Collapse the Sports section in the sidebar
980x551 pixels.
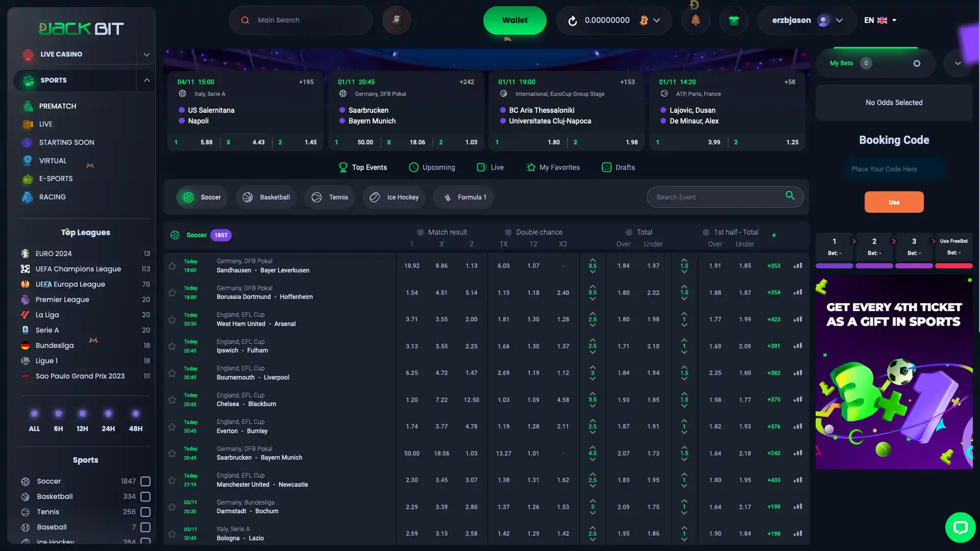click(x=147, y=80)
